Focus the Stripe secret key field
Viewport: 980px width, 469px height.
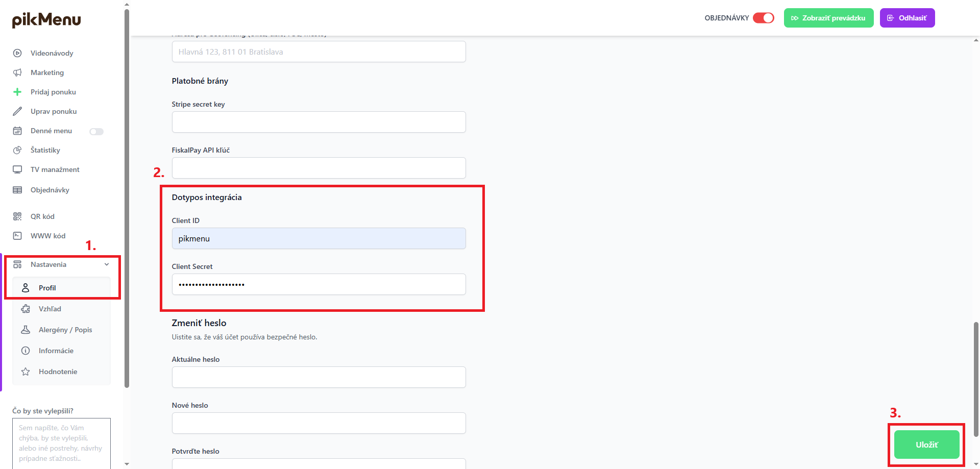318,122
